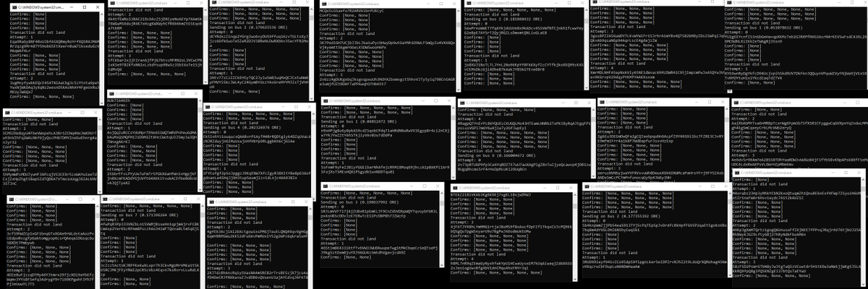
Task: Select the text 'MCQxSLG1axfu7R2ARVk1bnFUXcyC'
Action: click(x=352, y=11)
